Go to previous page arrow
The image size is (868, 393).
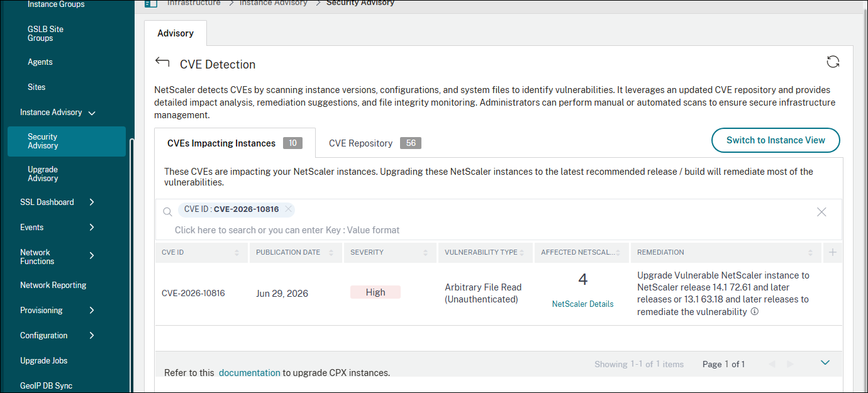click(x=772, y=364)
